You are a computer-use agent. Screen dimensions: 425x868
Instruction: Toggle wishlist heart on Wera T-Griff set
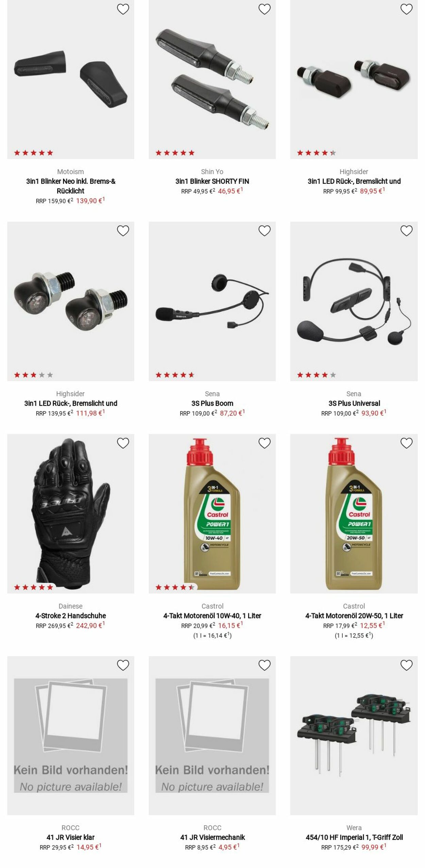[x=406, y=665]
